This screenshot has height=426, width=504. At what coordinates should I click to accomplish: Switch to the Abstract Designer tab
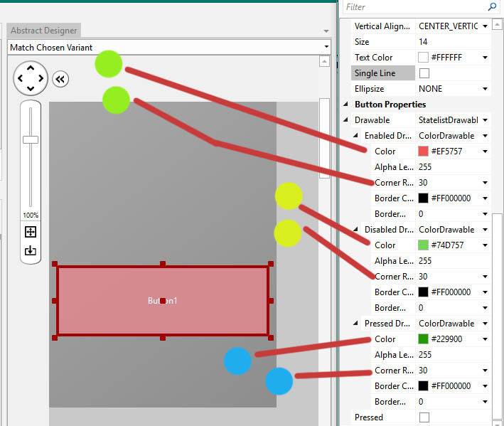[44, 31]
